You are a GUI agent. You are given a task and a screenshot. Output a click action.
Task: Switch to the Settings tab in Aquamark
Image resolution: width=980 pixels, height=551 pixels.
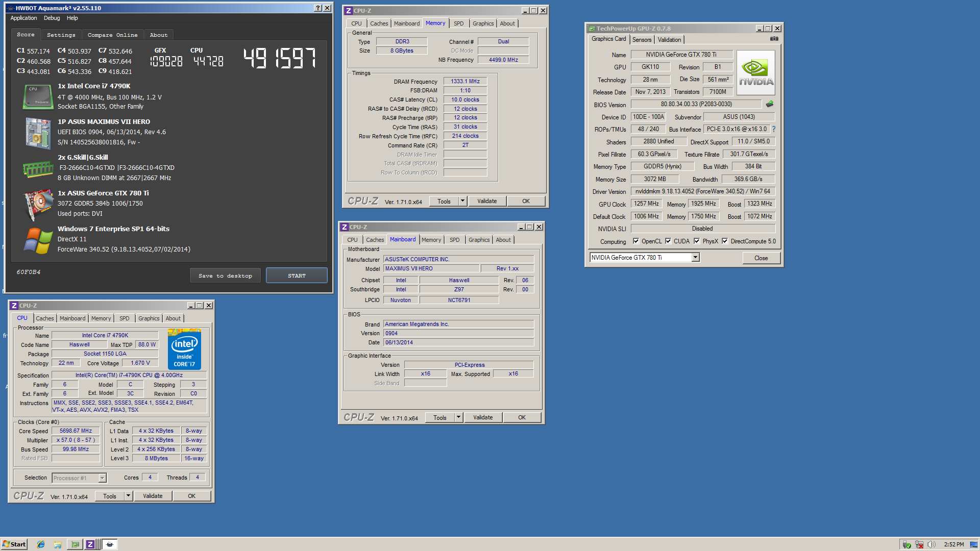[x=61, y=35]
